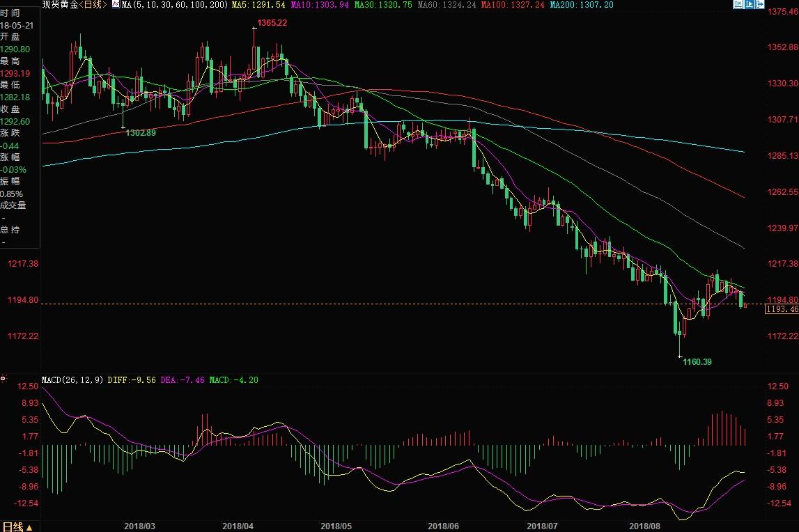The width and height of the screenshot is (799, 532).
Task: Click the 1302.89 price annotation
Action: (x=141, y=132)
